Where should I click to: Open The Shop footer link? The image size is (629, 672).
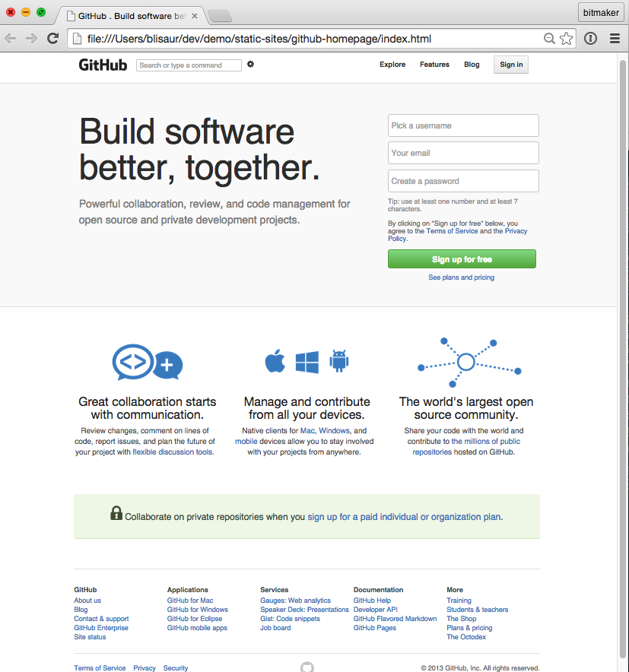pos(462,619)
